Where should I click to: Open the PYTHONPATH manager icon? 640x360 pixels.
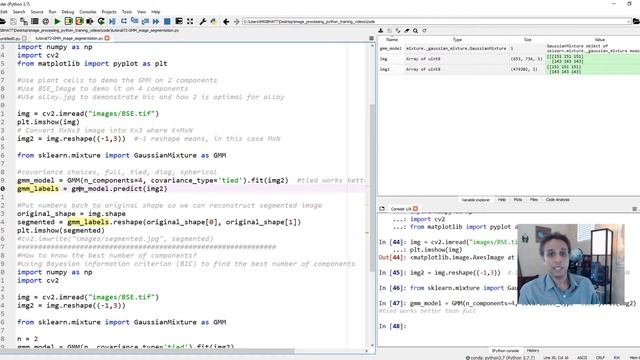213,21
